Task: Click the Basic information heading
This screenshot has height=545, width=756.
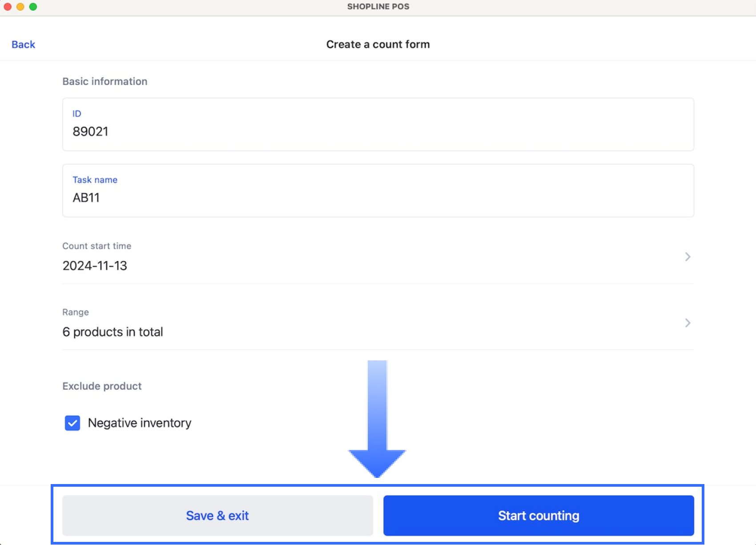Action: tap(105, 81)
